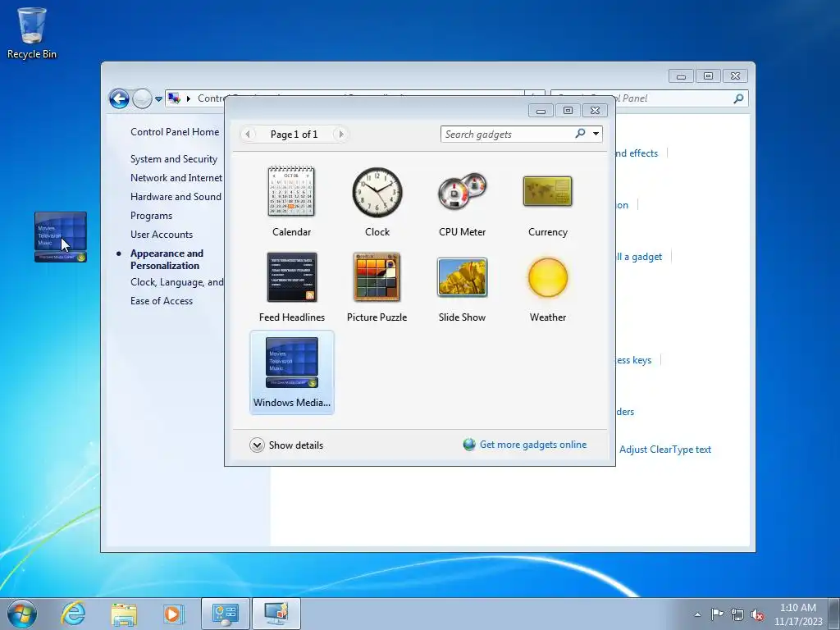Close the gadget gallery window

[x=595, y=111]
